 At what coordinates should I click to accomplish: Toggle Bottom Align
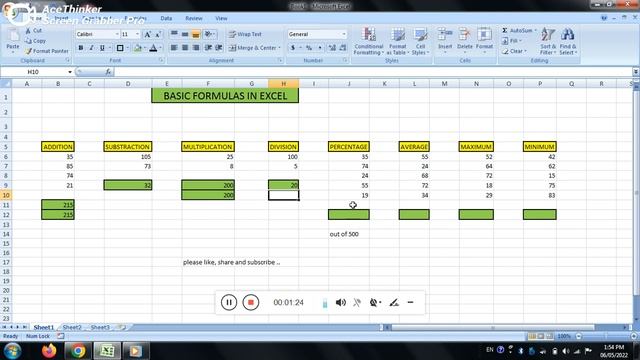pos(196,34)
